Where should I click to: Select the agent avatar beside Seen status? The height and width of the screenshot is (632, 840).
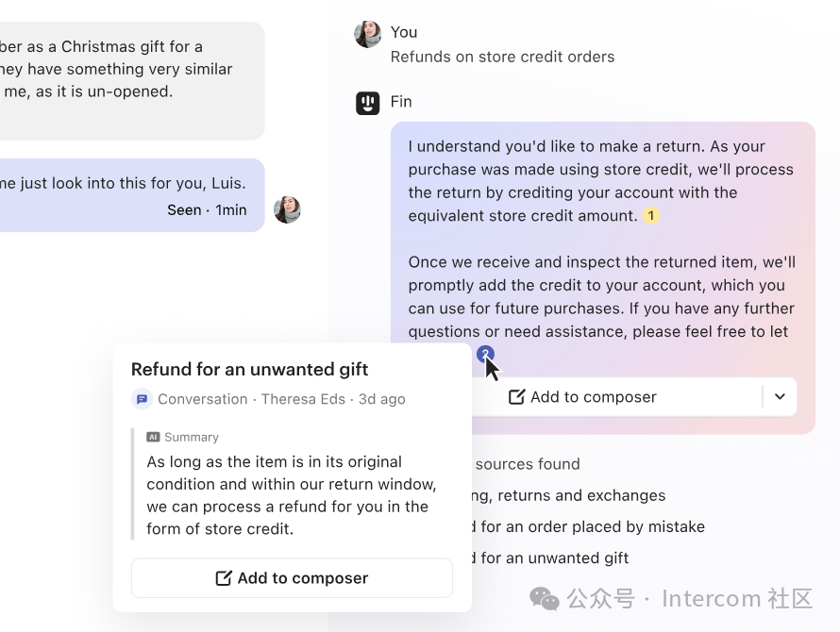(287, 209)
